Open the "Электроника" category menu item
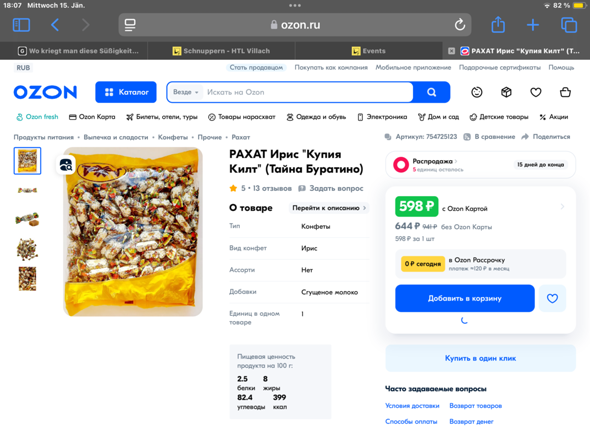The width and height of the screenshot is (590, 442). click(x=382, y=117)
